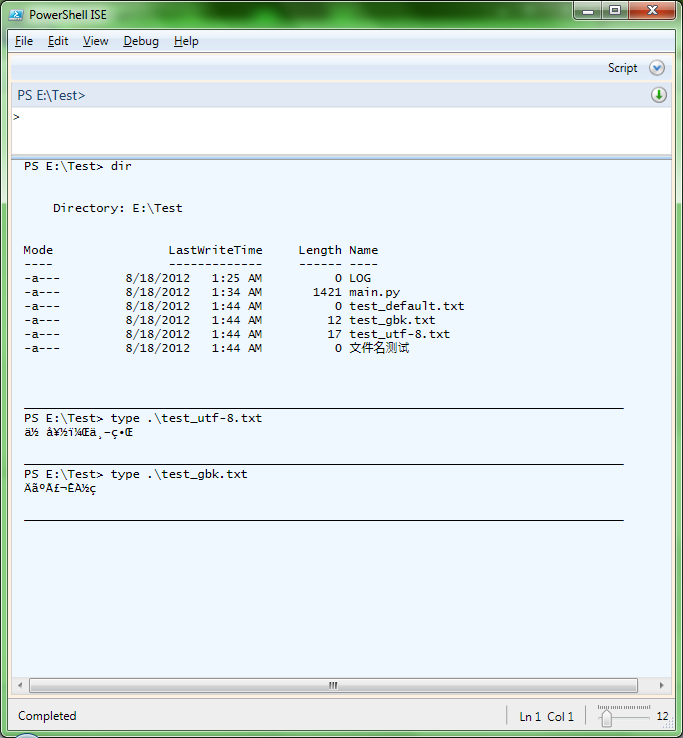Open the File menu
Viewport: 683px width, 738px height.
[x=24, y=41]
